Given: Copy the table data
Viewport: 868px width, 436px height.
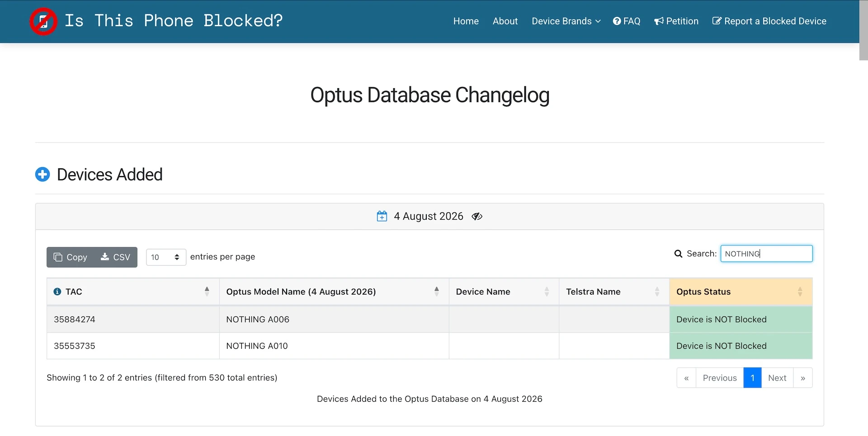Looking at the screenshot, I should [70, 257].
